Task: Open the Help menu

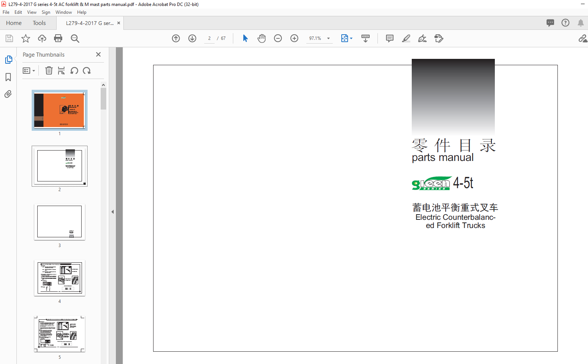Action: pyautogui.click(x=82, y=12)
